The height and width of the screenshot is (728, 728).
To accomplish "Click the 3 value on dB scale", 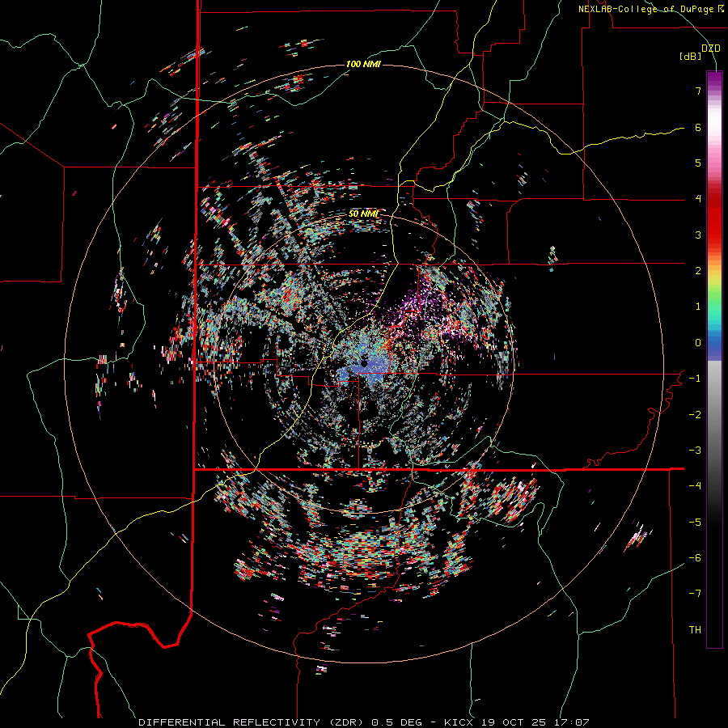I will [x=698, y=235].
